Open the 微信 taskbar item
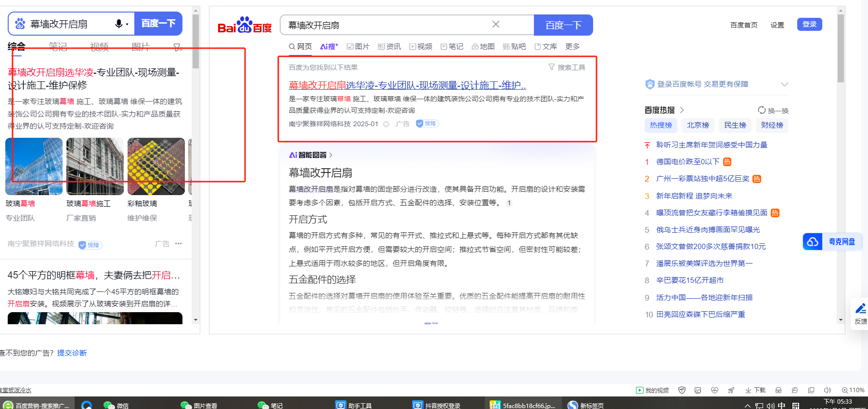This screenshot has width=868, height=409. pos(117,405)
